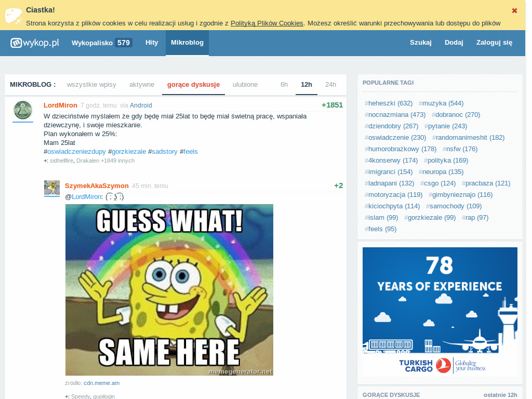Open the #islam popular tag
The image size is (532, 399).
pos(381,218)
